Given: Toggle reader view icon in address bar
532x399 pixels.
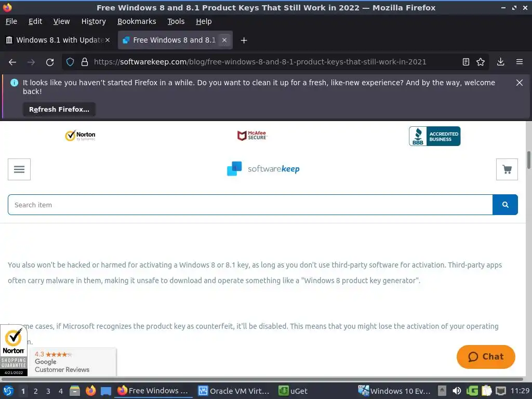Looking at the screenshot, I should (x=466, y=62).
